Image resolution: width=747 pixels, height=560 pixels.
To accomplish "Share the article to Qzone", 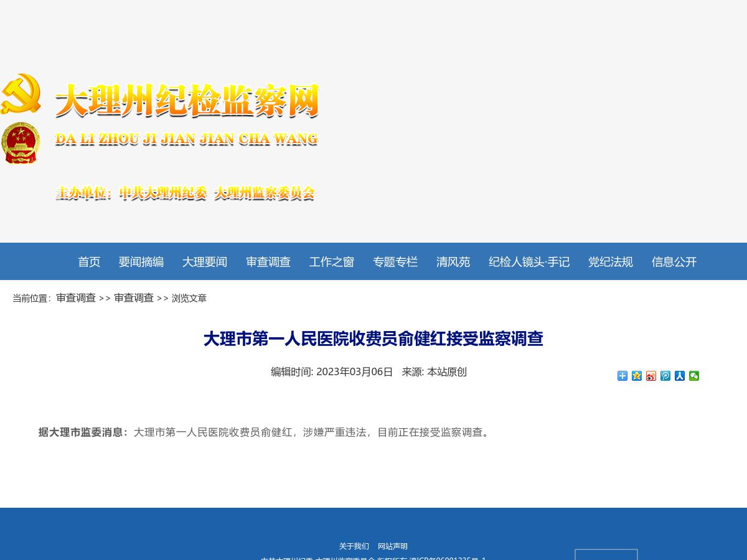I will [637, 376].
